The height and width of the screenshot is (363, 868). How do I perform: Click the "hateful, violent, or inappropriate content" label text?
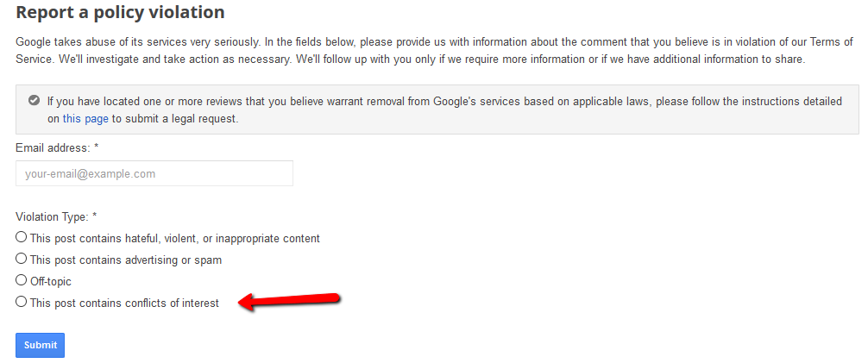[x=174, y=238]
